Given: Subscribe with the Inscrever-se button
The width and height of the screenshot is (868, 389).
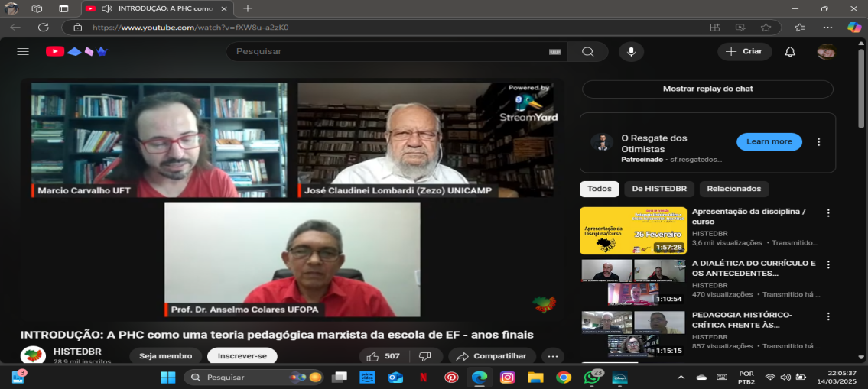Looking at the screenshot, I should (x=242, y=356).
